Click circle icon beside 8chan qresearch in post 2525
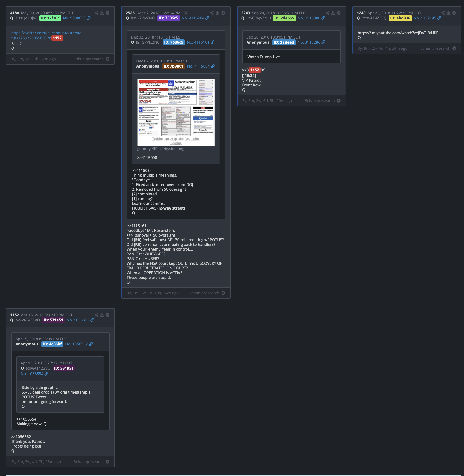 click(223, 293)
